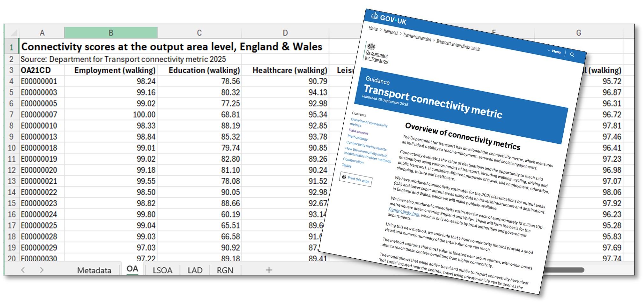Click the Department for Transport crest icon
The image size is (644, 304).
371,45
